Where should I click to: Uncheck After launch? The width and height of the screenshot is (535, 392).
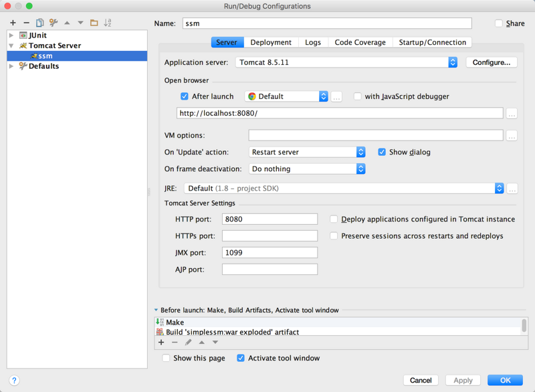[x=185, y=96]
